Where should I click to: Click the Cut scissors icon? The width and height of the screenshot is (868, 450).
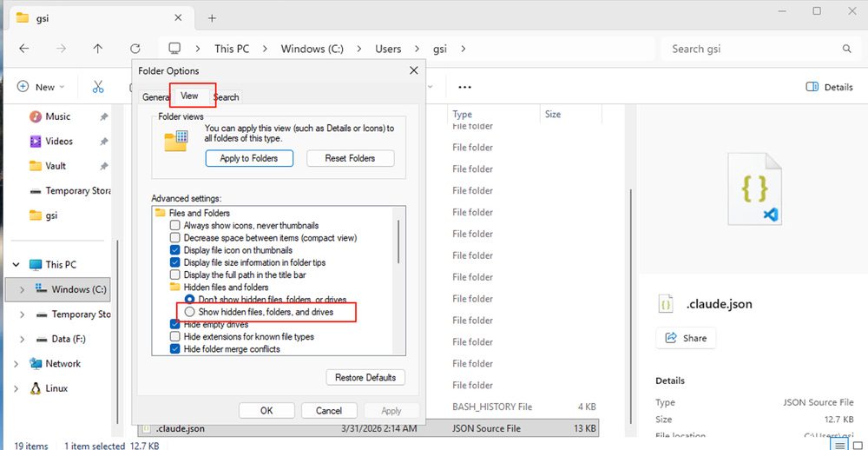tap(98, 87)
